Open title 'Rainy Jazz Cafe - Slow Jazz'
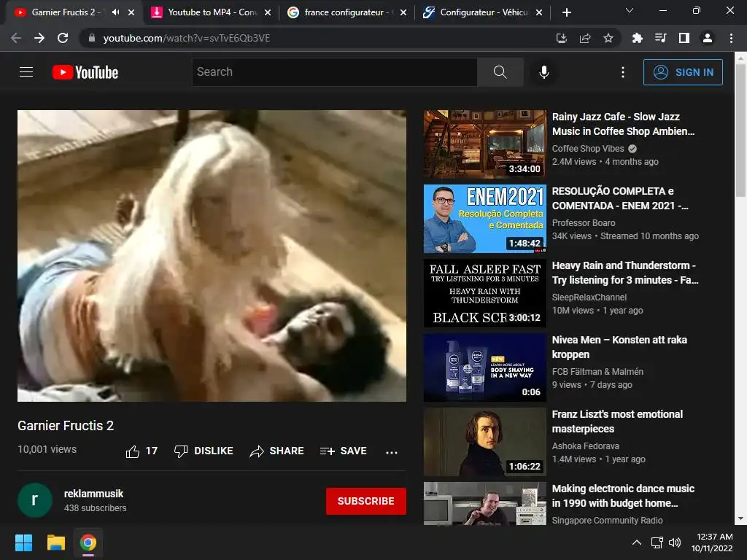Viewport: 747px width, 560px height. click(623, 124)
